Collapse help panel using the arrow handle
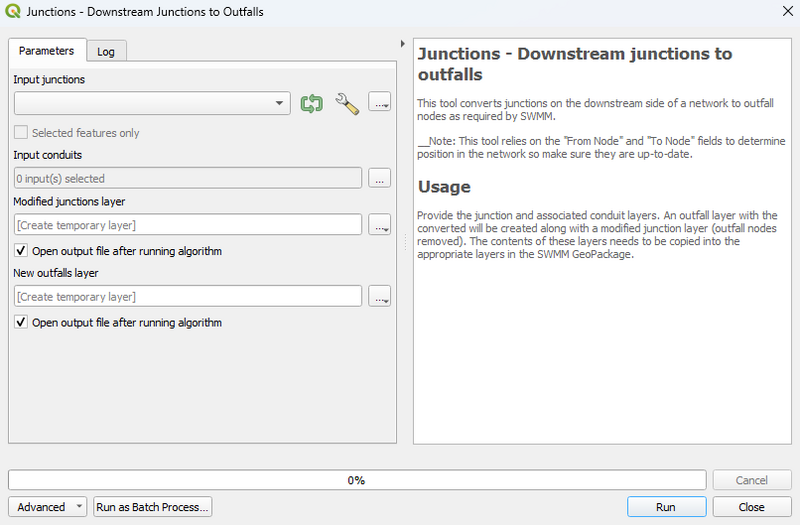 [x=402, y=44]
